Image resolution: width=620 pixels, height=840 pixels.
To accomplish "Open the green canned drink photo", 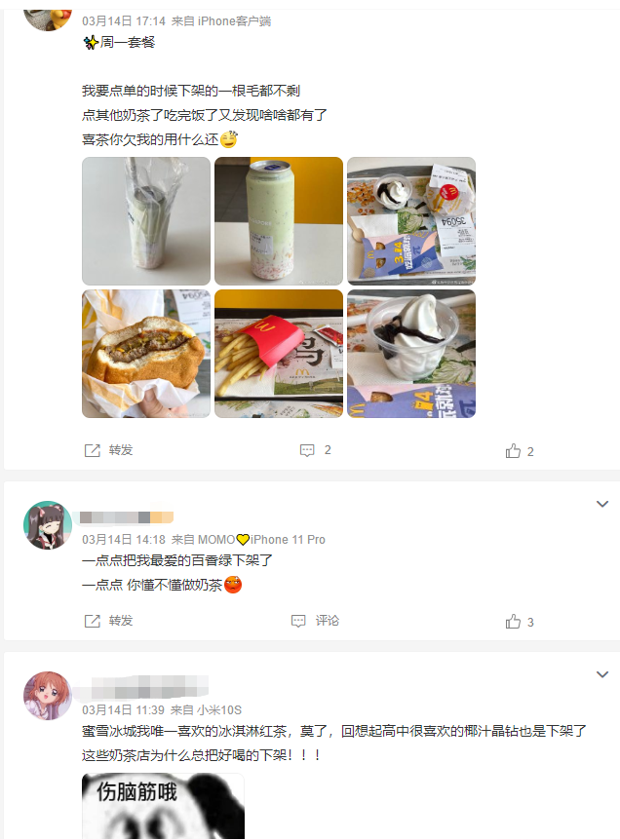I will pos(279,220).
